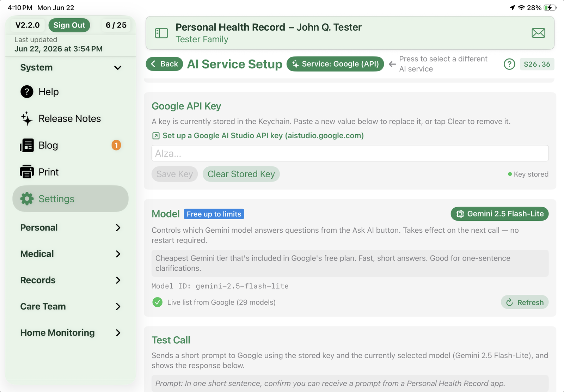Click the status bar time 4:10 PM
This screenshot has height=392, width=564.
(x=20, y=8)
